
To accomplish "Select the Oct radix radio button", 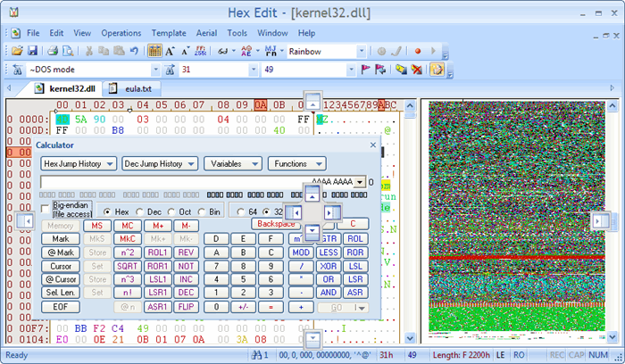I will tap(171, 211).
